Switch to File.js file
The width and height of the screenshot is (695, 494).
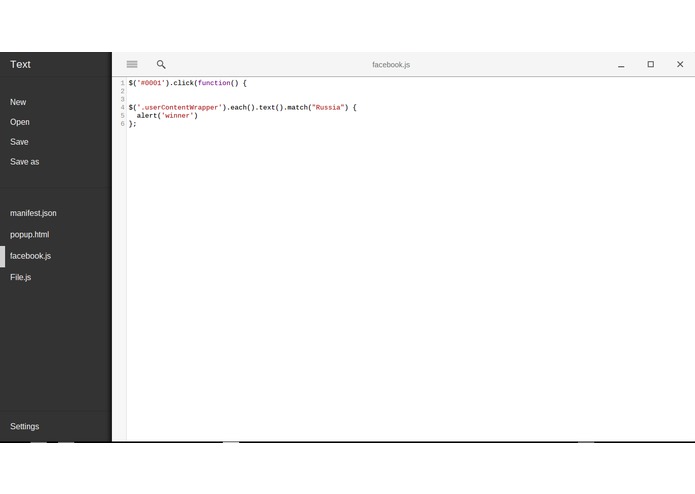(20, 277)
